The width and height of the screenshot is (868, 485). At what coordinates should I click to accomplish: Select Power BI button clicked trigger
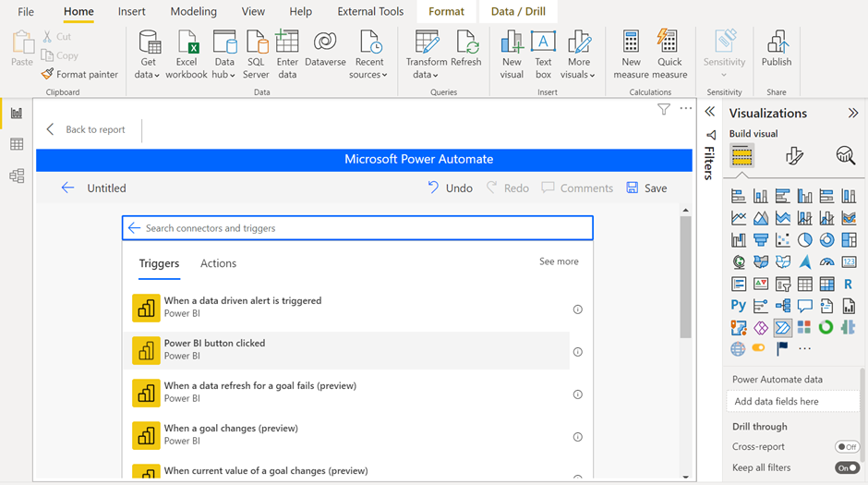pyautogui.click(x=346, y=350)
